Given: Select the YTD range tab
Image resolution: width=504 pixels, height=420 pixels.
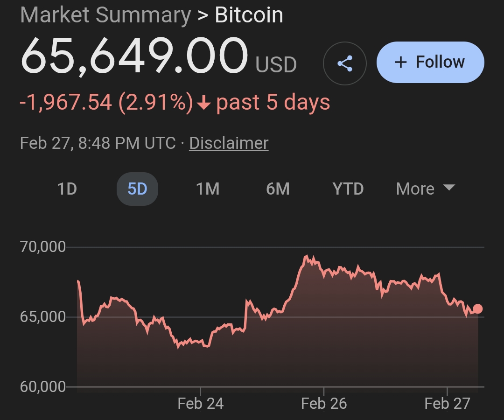Looking at the screenshot, I should [348, 189].
